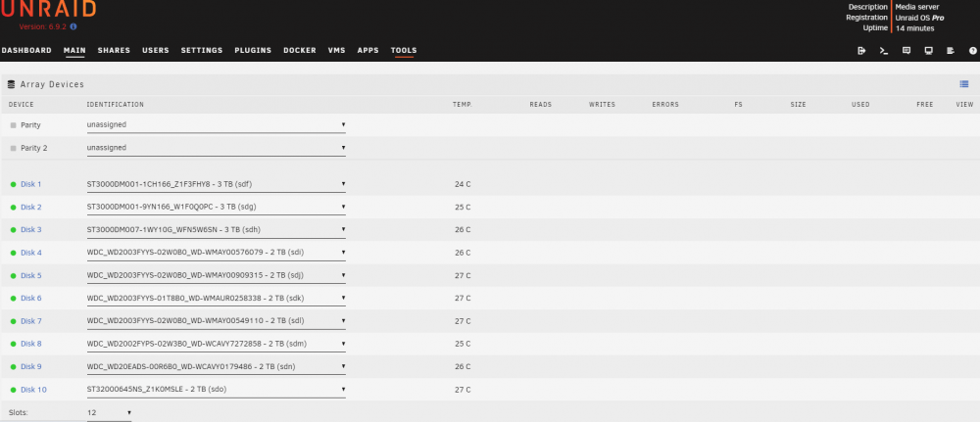Click the grey status square for Parity 2
Screen dimensions: 980x422
tap(13, 149)
